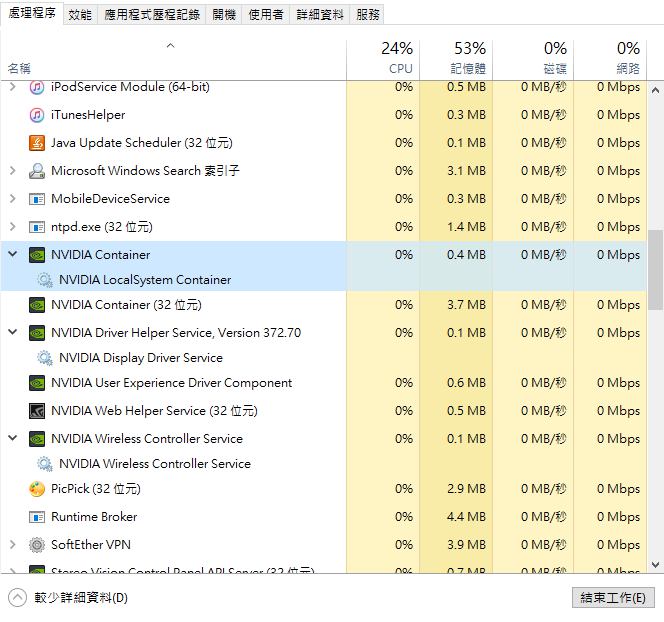Screen dimensions: 664x622
Task: Click the Runtime Broker icon
Action: [37, 517]
